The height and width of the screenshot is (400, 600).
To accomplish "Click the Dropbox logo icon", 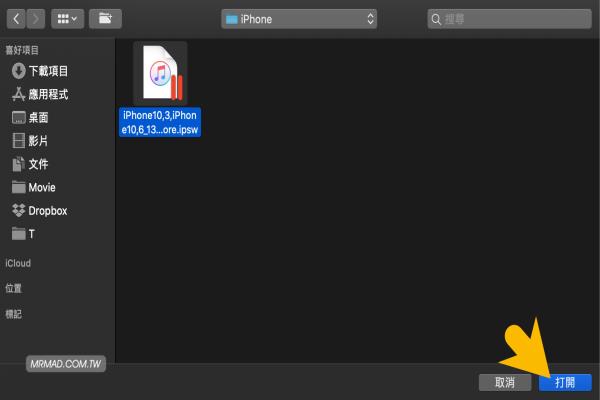I will tap(18, 211).
